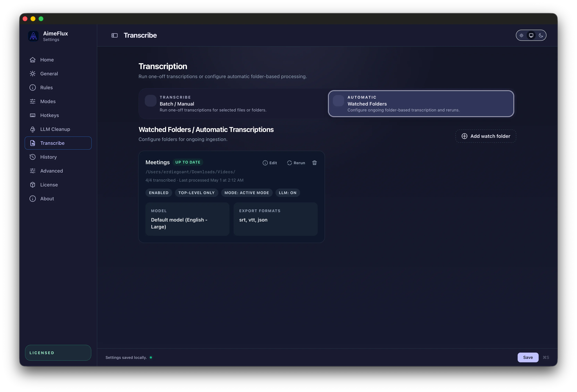Switch to dark theme moon icon
Viewport: 577px width, 392px height.
pyautogui.click(x=541, y=35)
